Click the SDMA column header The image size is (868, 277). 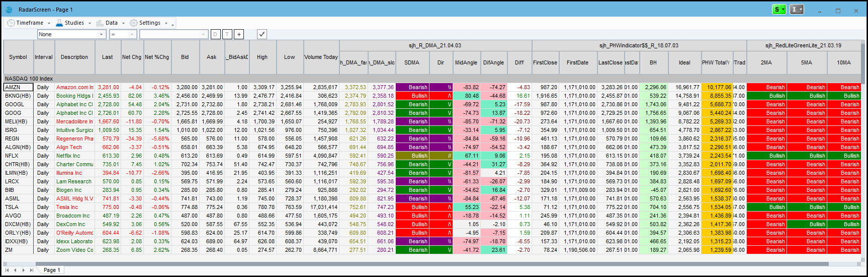tap(412, 62)
